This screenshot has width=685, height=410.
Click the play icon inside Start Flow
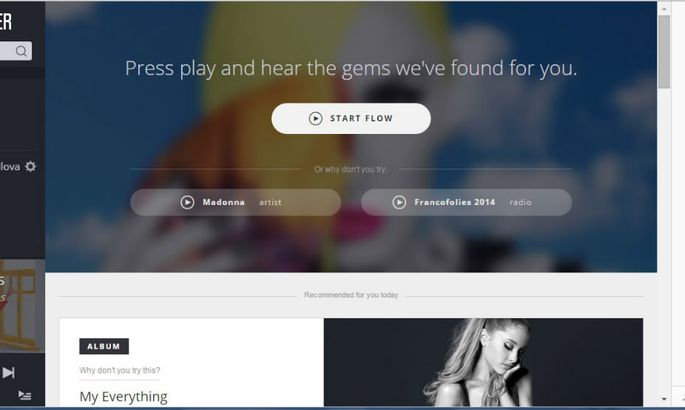315,118
